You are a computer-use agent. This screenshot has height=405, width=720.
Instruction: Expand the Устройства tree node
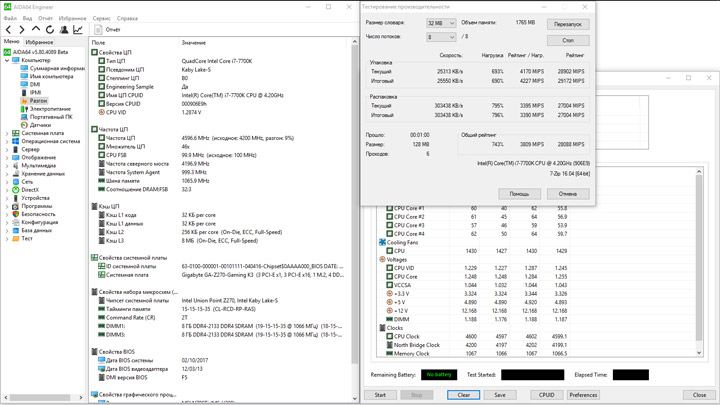click(6, 198)
